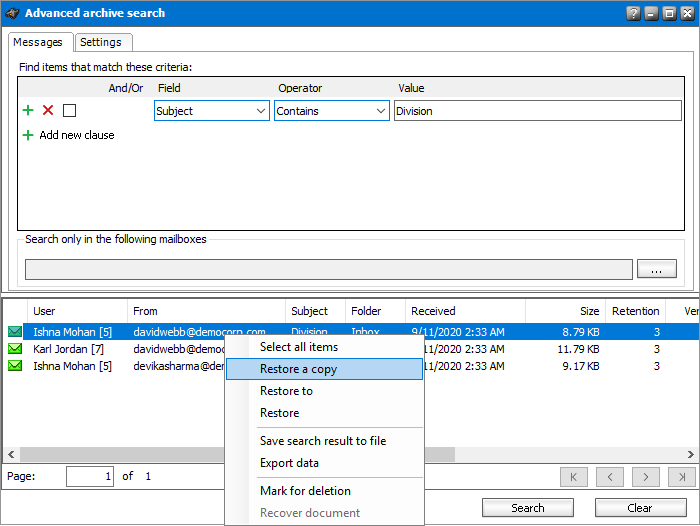Open the Field dropdown showing Subject
Viewport: 700px width, 526px height.
tap(212, 111)
